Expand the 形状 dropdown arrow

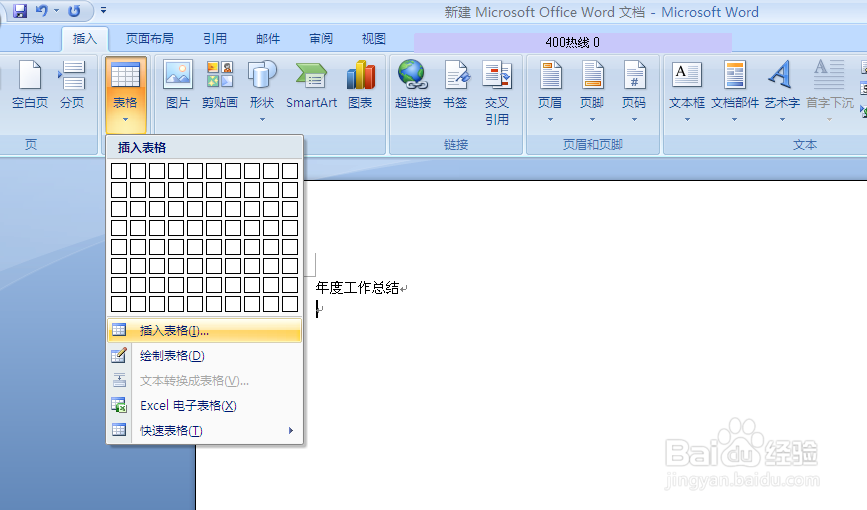(262, 119)
